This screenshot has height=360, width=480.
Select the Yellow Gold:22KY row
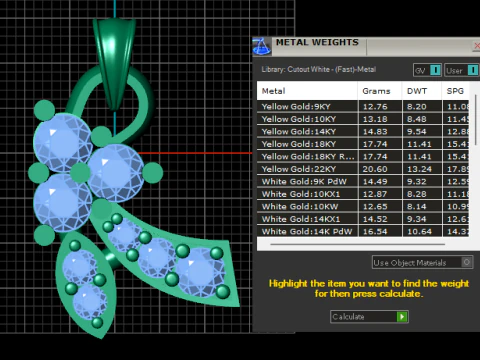pos(363,169)
